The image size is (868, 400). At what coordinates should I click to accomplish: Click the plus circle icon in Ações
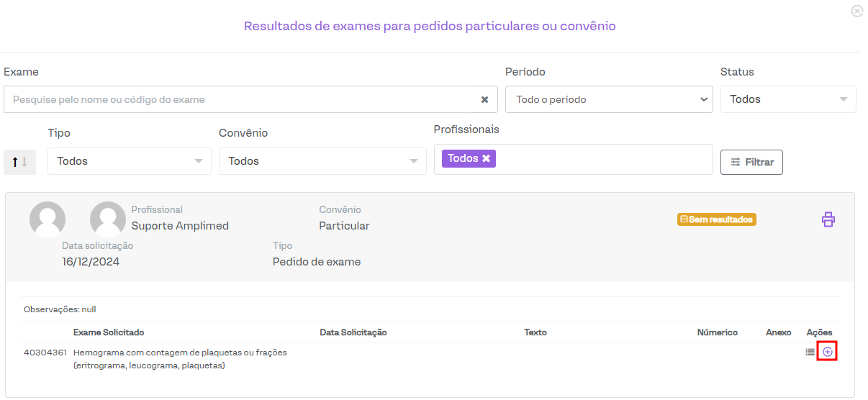(828, 352)
